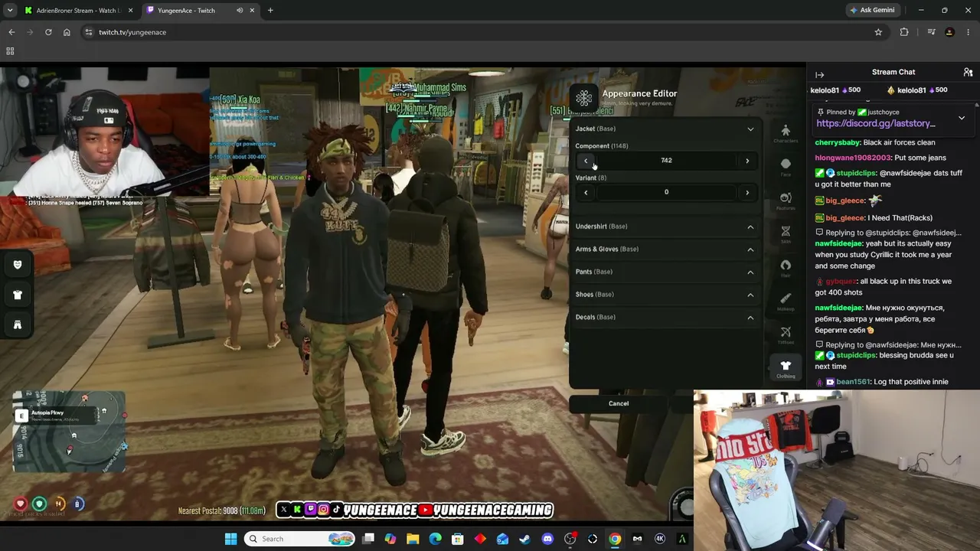
Task: Increase the Jacket Variant value
Action: (747, 192)
